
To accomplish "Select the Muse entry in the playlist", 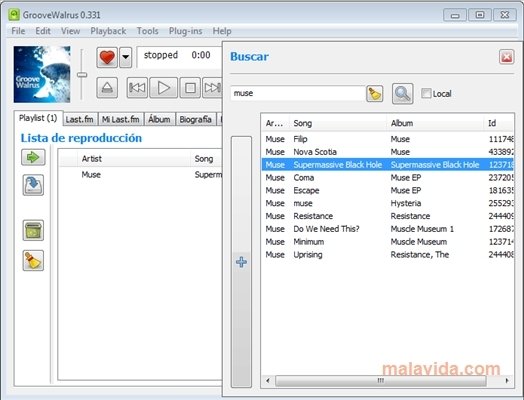I will 140,175.
